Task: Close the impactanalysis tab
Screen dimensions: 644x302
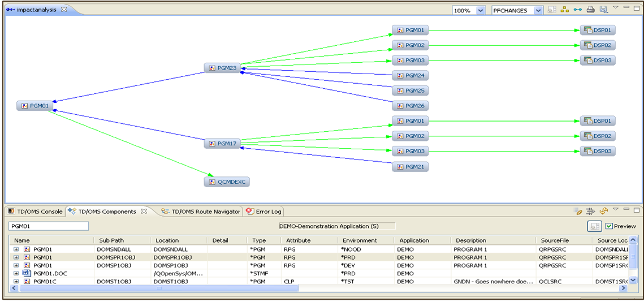Action: point(64,9)
